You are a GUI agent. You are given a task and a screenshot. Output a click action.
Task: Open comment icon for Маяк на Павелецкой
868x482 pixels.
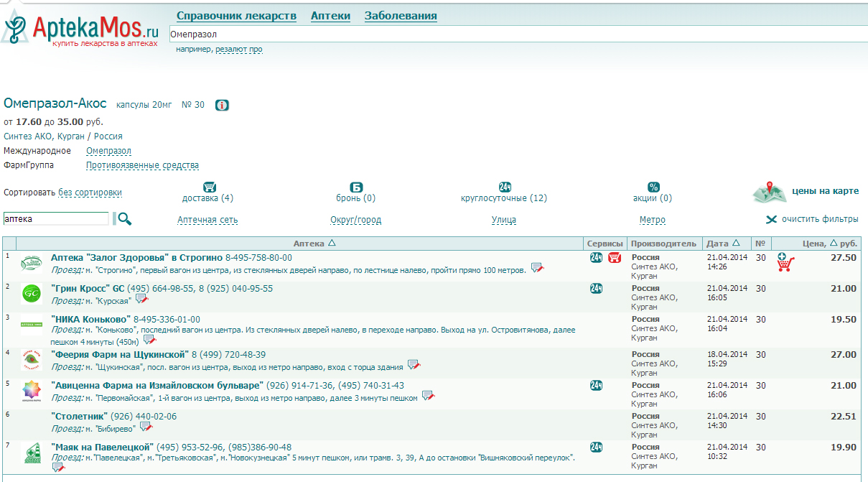tap(58, 467)
